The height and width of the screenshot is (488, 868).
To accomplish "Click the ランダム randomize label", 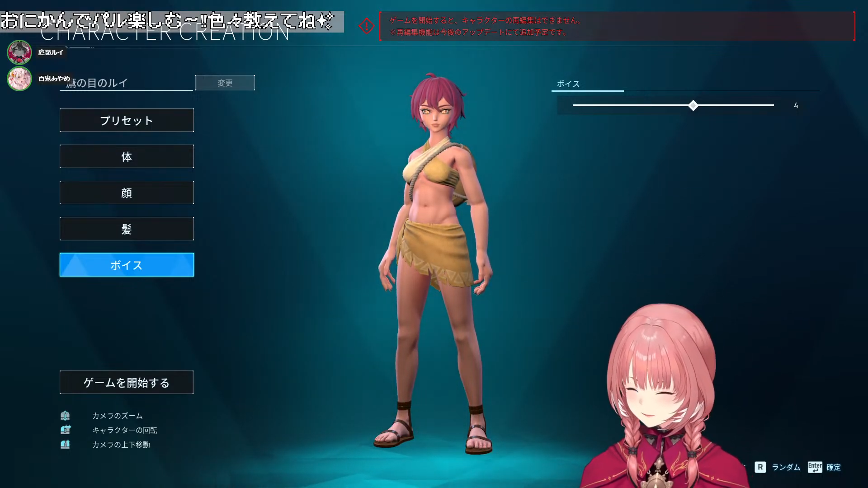I will coord(786,467).
